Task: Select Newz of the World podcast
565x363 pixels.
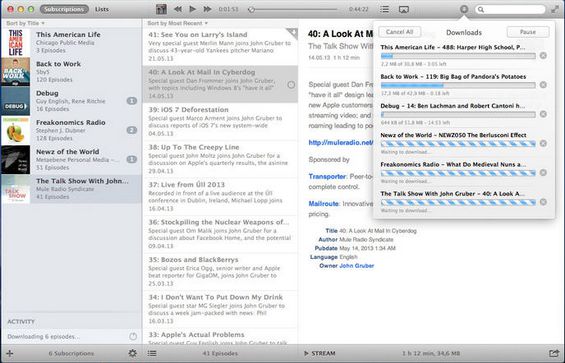Action: coord(71,160)
